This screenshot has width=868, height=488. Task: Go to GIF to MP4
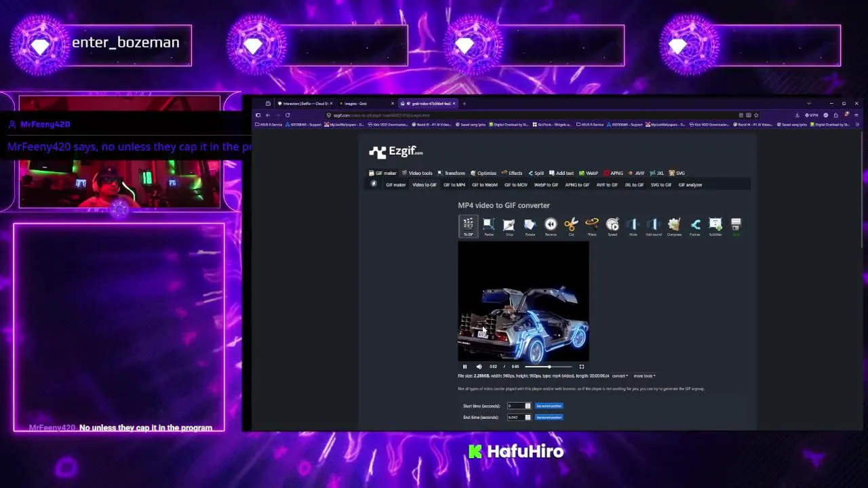(454, 184)
